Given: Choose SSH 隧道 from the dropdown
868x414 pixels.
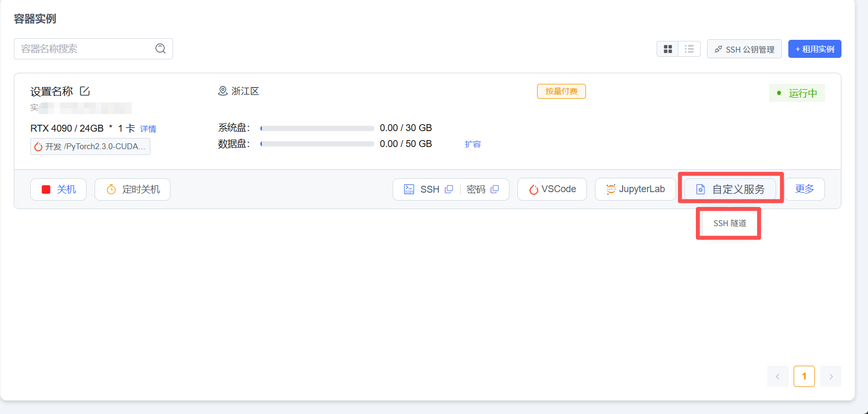Looking at the screenshot, I should [x=729, y=223].
